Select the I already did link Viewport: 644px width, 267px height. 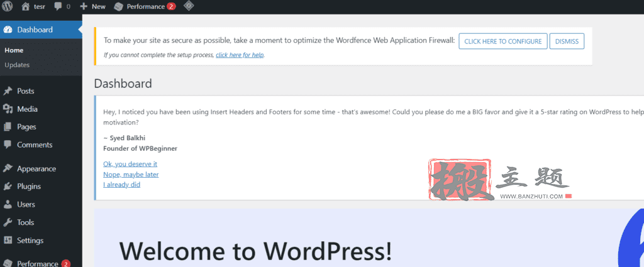tap(121, 185)
